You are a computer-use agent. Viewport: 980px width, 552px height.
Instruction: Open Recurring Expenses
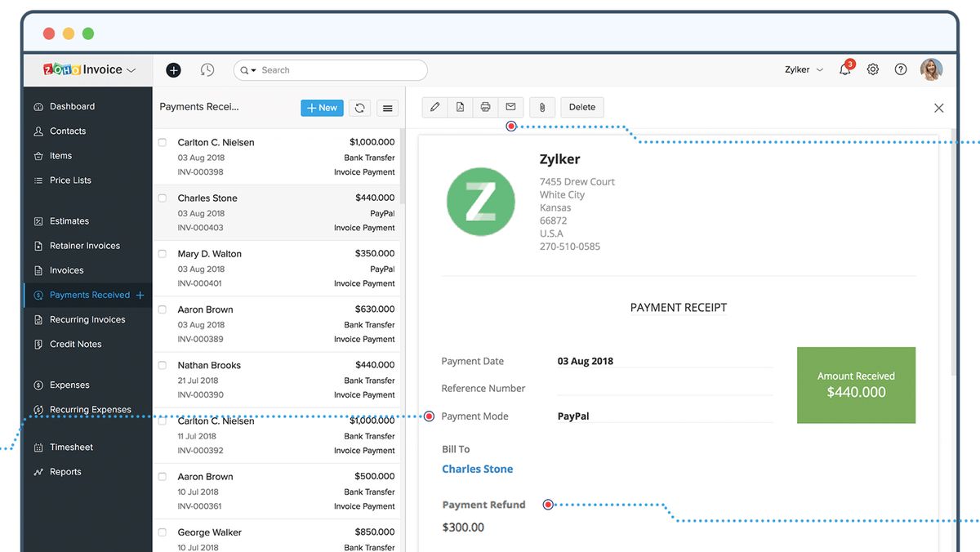pos(90,409)
